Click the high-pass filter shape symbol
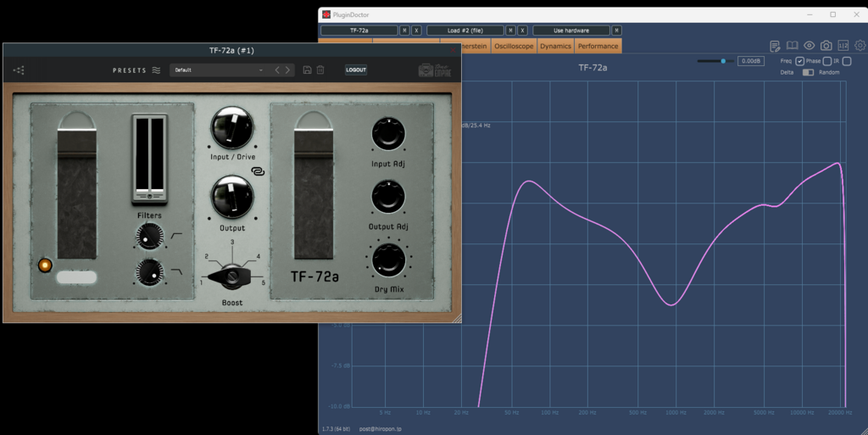The image size is (868, 435). (x=176, y=236)
